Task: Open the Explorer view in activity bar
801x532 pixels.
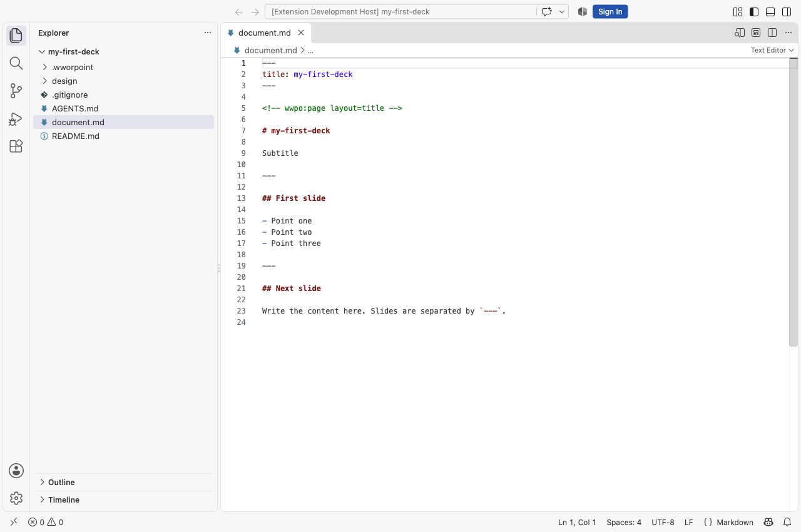Action: tap(16, 36)
